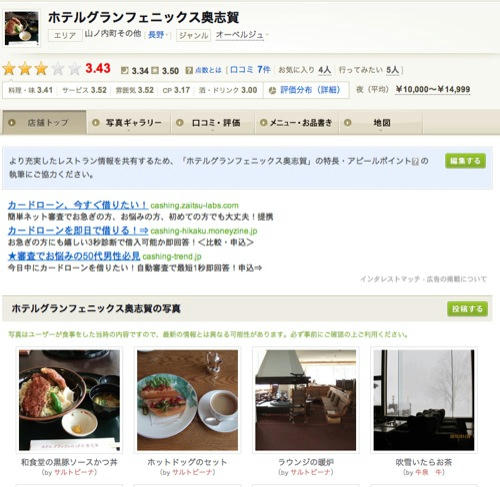Click the restaurant thumbnail beside the title
The width and height of the screenshot is (500, 487).
tap(21, 28)
